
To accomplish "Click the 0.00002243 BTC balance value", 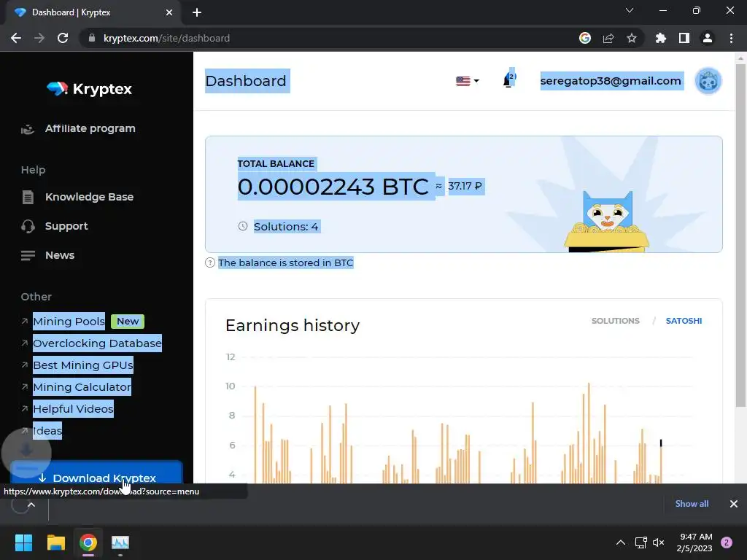I will pos(333,186).
